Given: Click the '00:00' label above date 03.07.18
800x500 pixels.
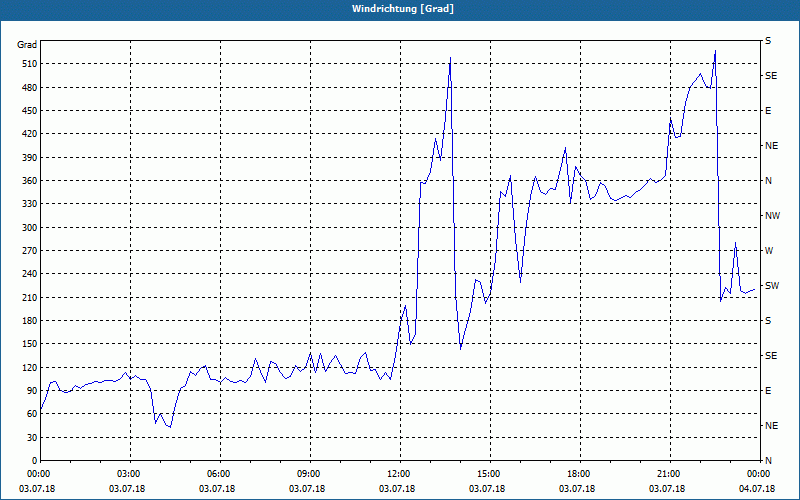Looking at the screenshot, I should (x=37, y=474).
